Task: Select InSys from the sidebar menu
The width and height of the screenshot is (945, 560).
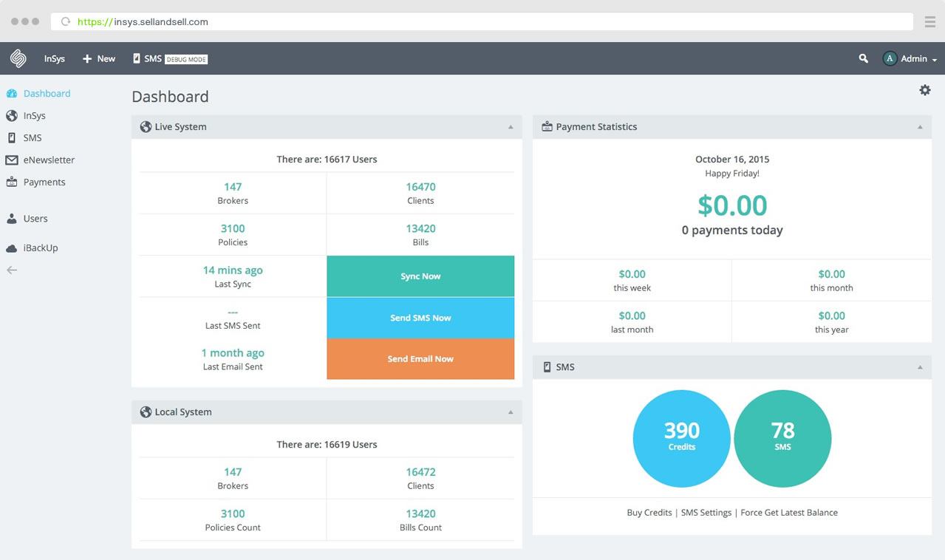Action: [35, 115]
